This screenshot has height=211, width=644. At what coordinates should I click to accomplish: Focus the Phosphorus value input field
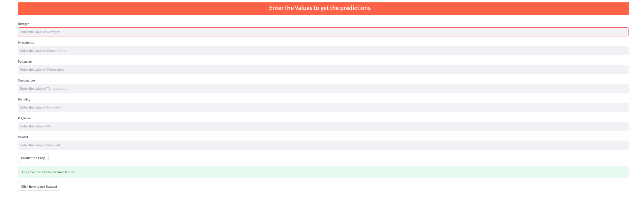click(323, 51)
